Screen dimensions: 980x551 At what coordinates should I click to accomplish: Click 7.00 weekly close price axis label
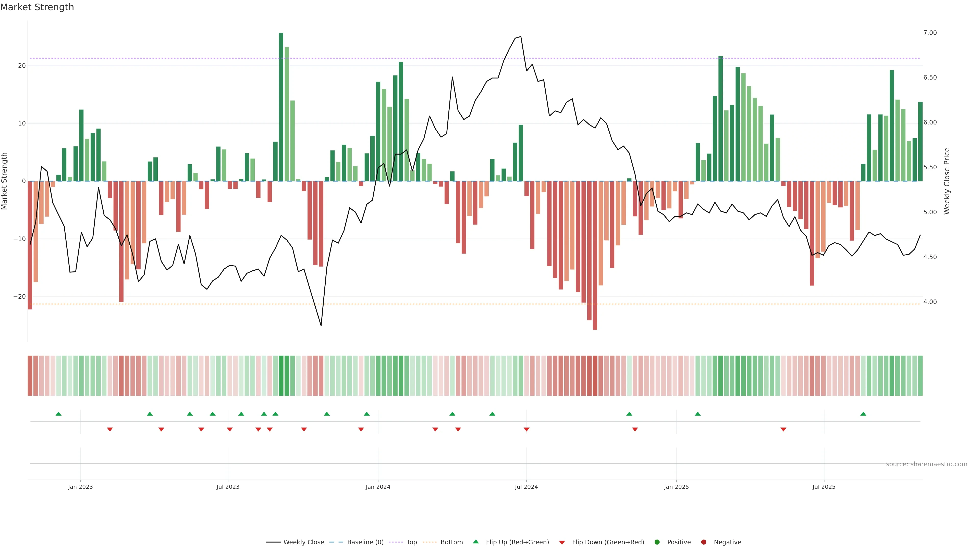click(x=930, y=33)
